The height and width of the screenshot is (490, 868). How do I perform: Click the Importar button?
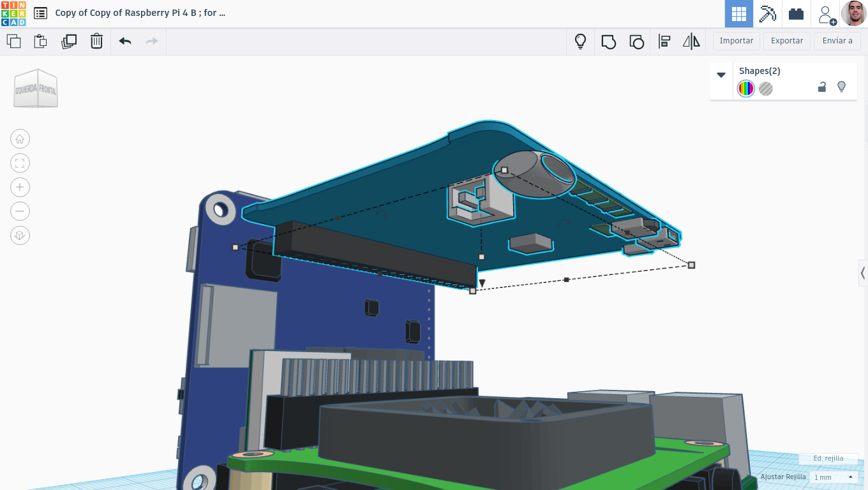pyautogui.click(x=737, y=41)
